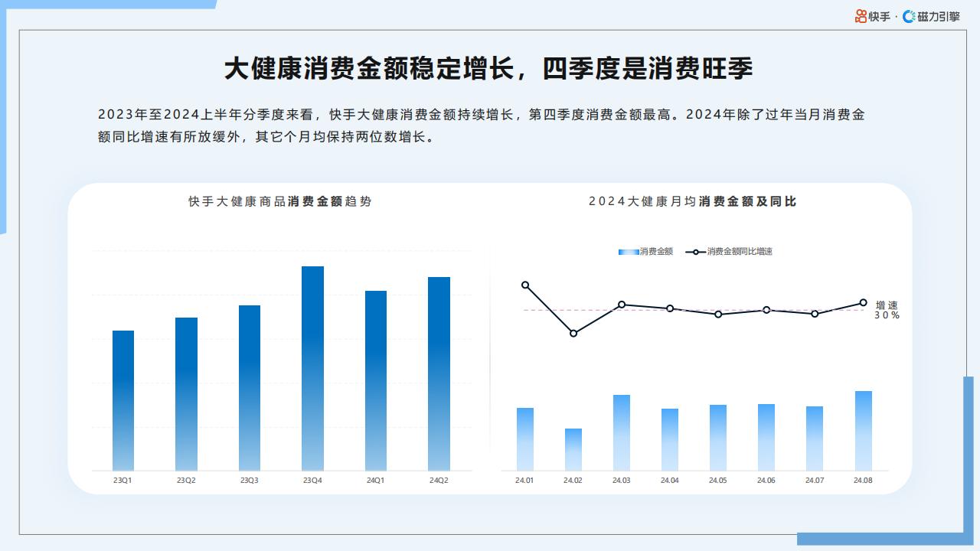
Task: Click the 23Q3 bar in quarterly chart
Action: click(250, 388)
